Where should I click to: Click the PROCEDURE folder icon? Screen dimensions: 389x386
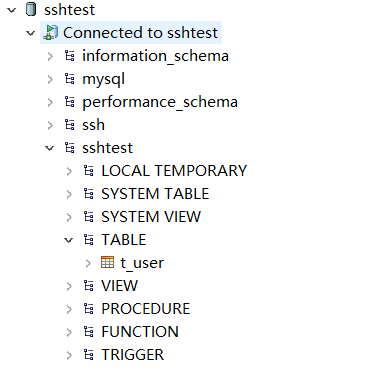pyautogui.click(x=89, y=309)
